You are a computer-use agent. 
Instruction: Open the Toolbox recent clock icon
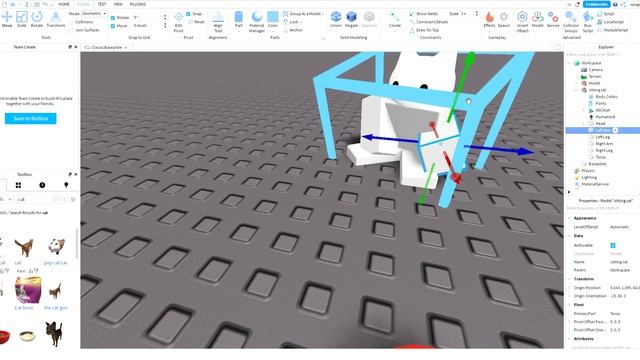(42, 185)
